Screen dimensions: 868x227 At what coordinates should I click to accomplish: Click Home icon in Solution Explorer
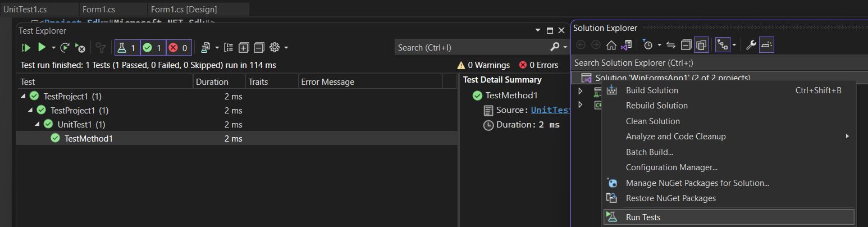[x=611, y=45]
